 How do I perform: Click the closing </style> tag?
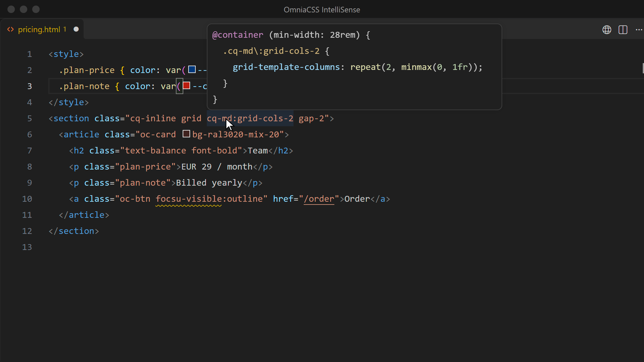click(x=68, y=102)
